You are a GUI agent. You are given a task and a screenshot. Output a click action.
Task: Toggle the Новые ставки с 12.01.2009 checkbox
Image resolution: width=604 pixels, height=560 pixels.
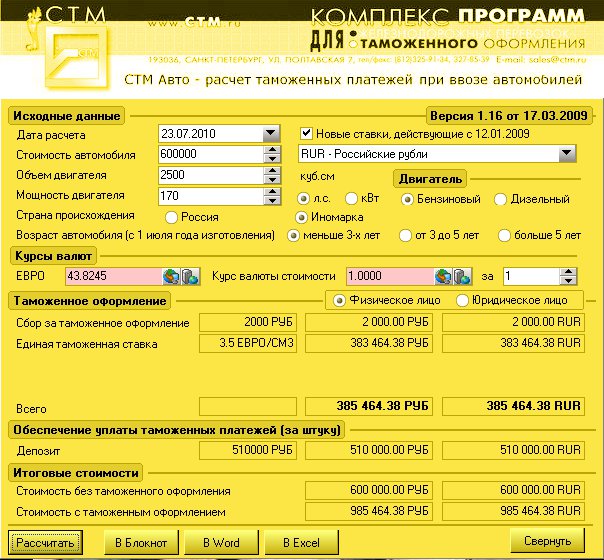click(x=306, y=134)
